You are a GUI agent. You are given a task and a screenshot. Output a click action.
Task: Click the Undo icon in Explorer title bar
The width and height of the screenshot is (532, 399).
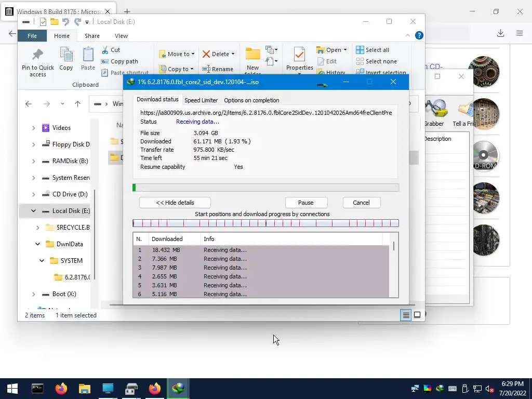click(x=65, y=22)
